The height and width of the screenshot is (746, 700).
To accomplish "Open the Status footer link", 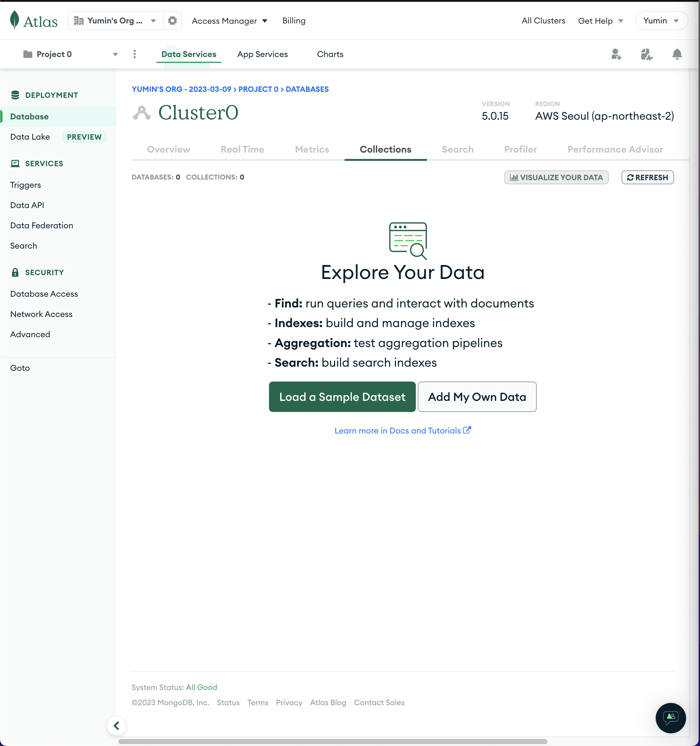I will 228,703.
